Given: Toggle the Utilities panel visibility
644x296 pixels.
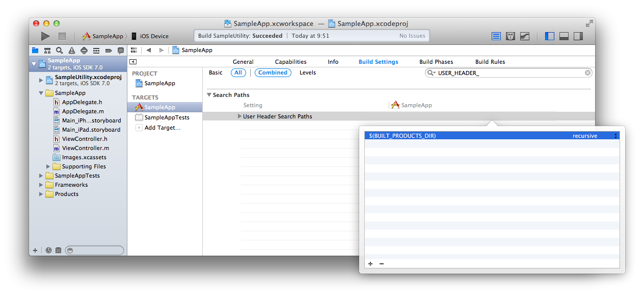Looking at the screenshot, I should [578, 36].
